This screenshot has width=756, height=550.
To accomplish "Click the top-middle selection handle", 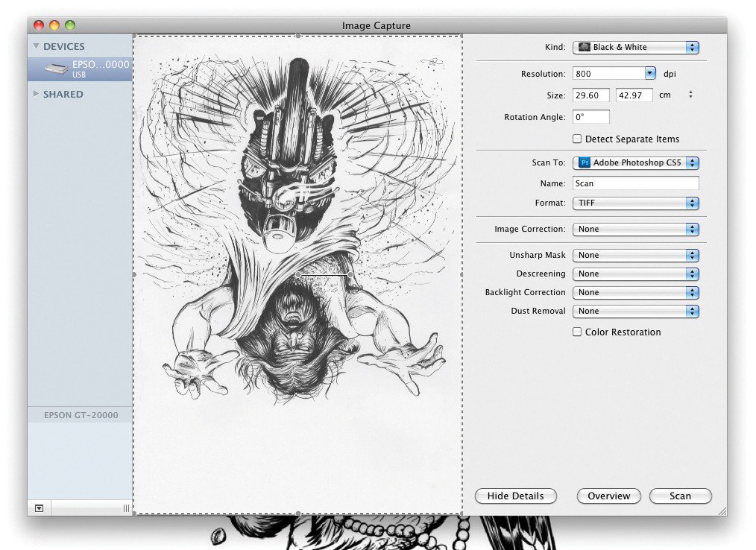I will [x=298, y=36].
